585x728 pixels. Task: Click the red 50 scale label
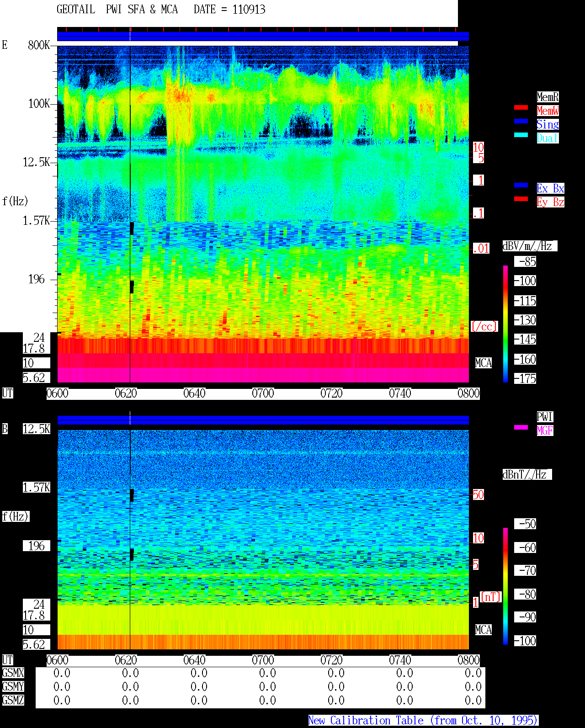click(x=478, y=494)
